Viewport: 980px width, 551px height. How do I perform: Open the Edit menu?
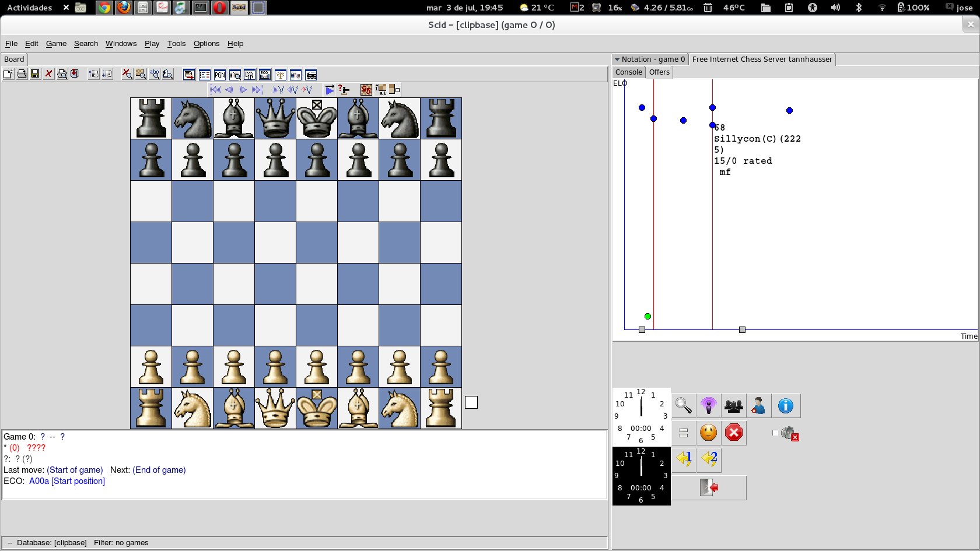point(32,44)
